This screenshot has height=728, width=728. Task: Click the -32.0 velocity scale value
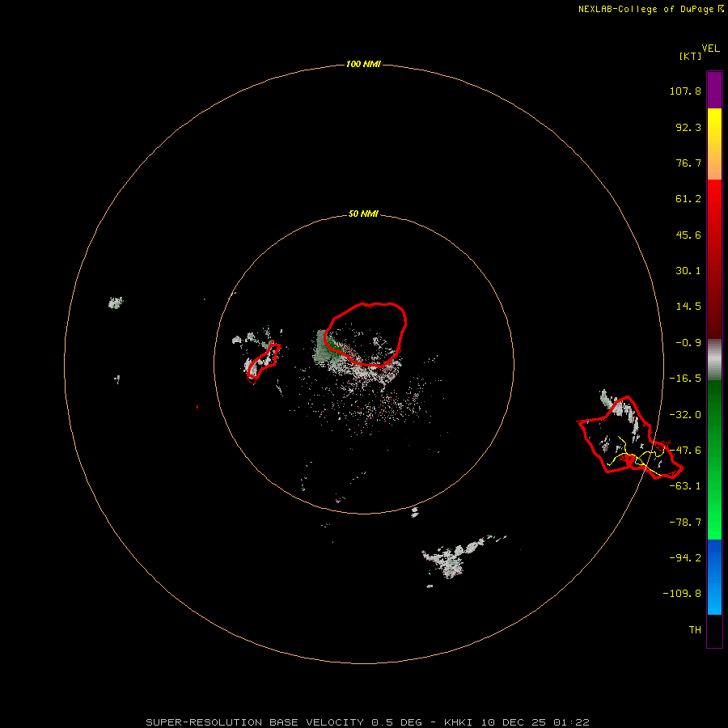(685, 415)
